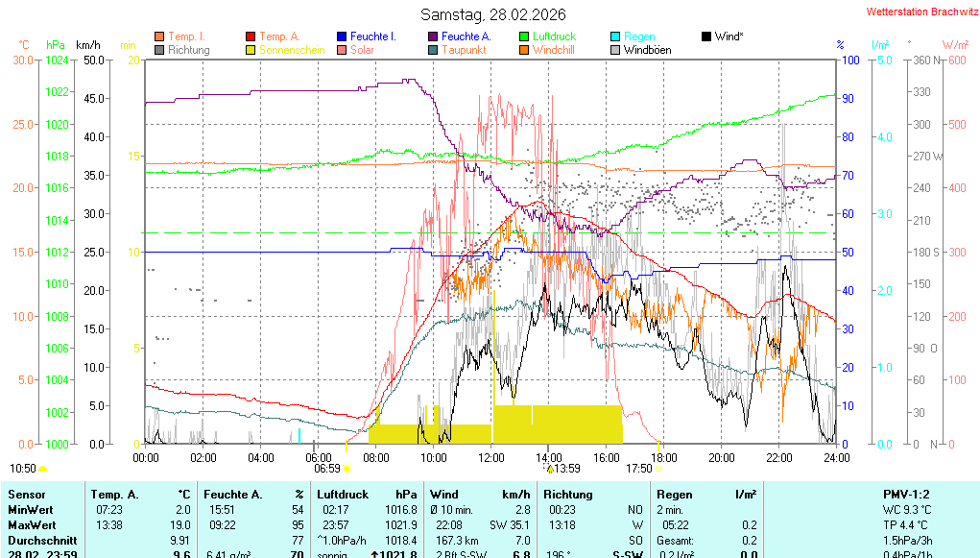Click the Wetterstation Brachwitz link

point(915,12)
